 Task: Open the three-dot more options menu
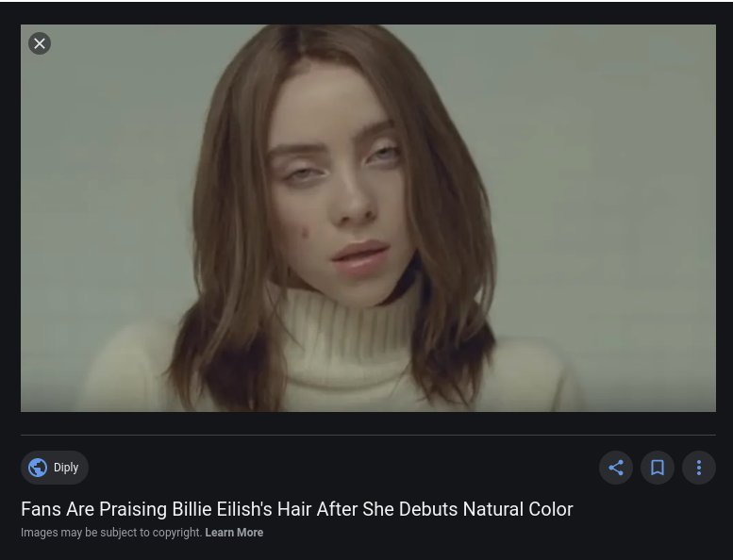pos(699,468)
